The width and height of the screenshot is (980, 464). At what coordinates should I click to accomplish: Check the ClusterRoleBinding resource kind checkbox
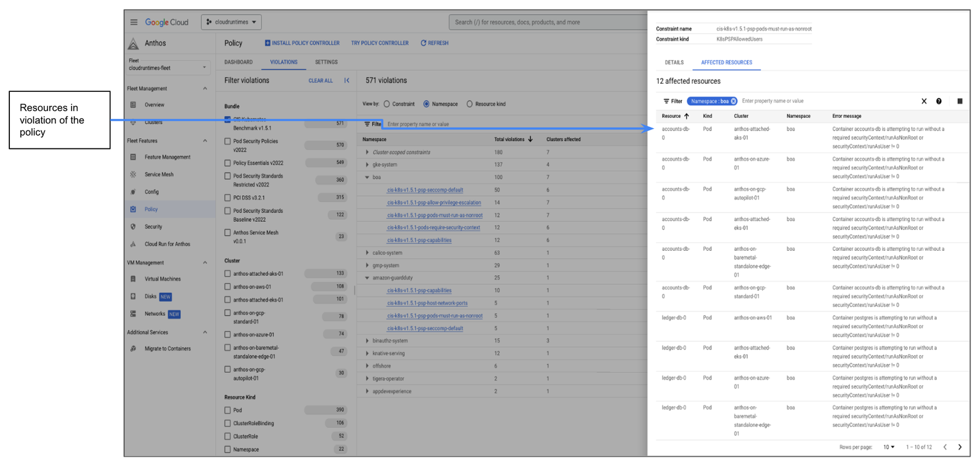(x=227, y=424)
